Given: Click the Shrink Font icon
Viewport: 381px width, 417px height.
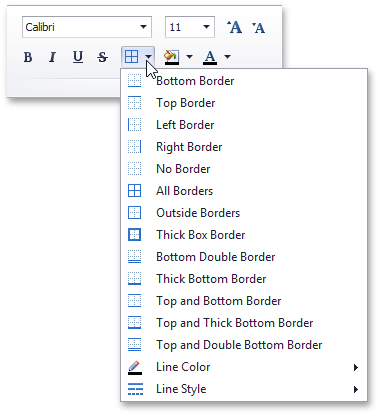Looking at the screenshot, I should [258, 27].
